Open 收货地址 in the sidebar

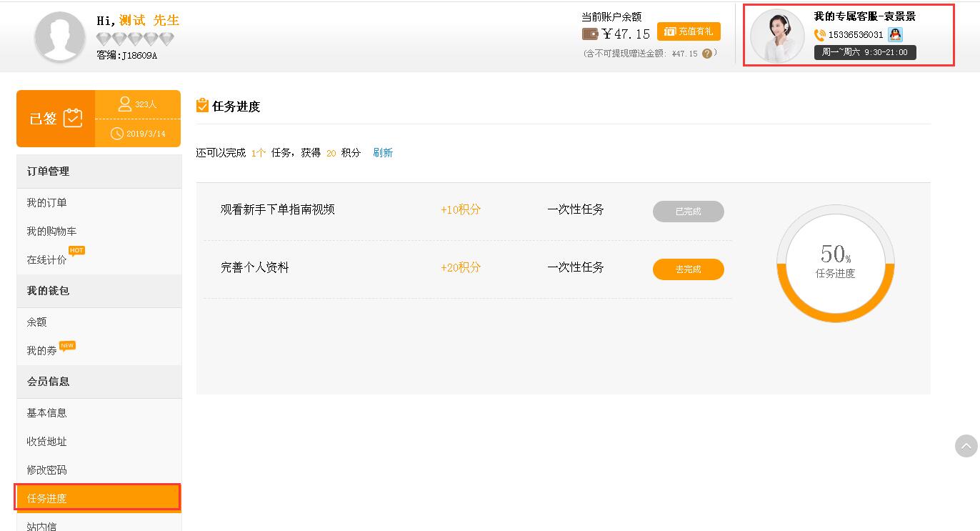point(47,442)
